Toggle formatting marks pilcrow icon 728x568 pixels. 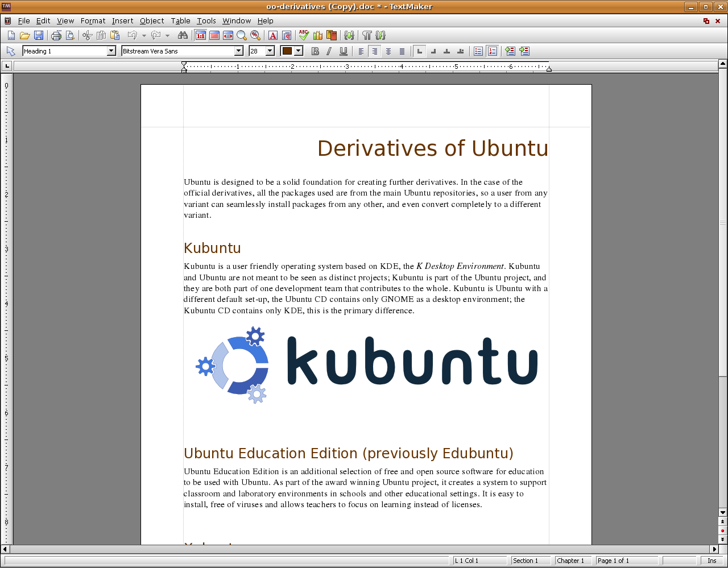[x=367, y=35]
